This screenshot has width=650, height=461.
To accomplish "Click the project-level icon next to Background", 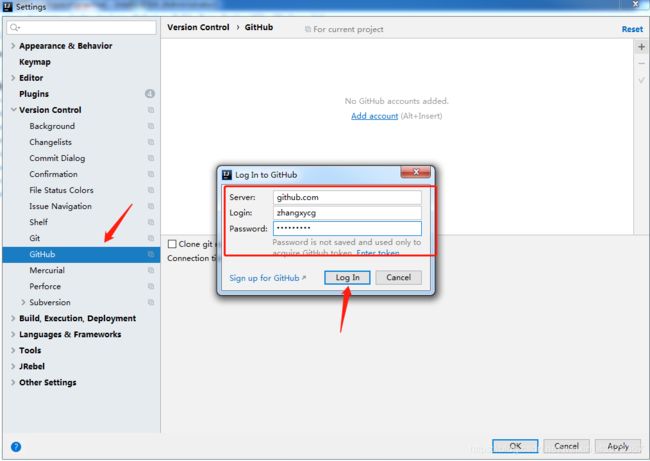I will 151,126.
